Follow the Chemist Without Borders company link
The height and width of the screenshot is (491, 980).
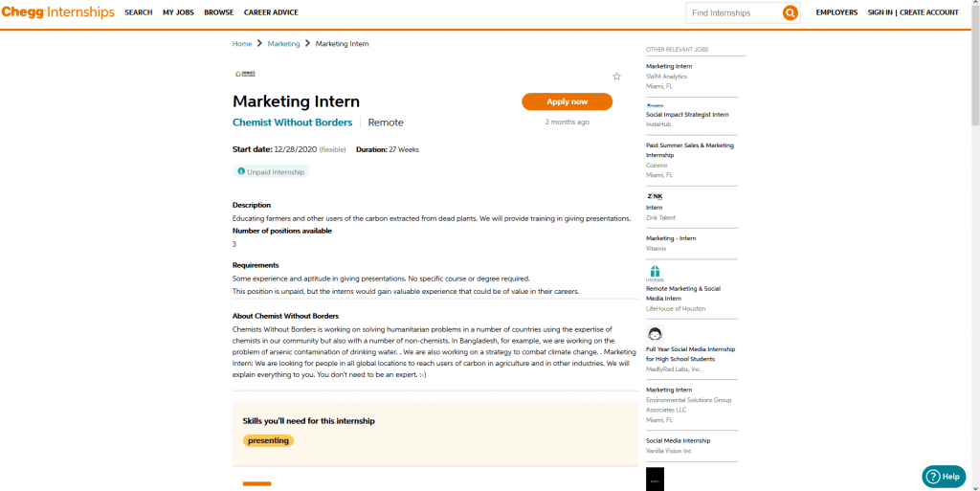(292, 123)
